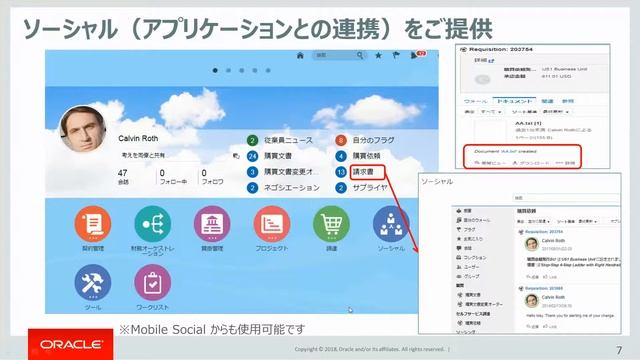Click the サプライヤ badge showing 2
Viewport: 640px width, 360px height.
pos(341,188)
